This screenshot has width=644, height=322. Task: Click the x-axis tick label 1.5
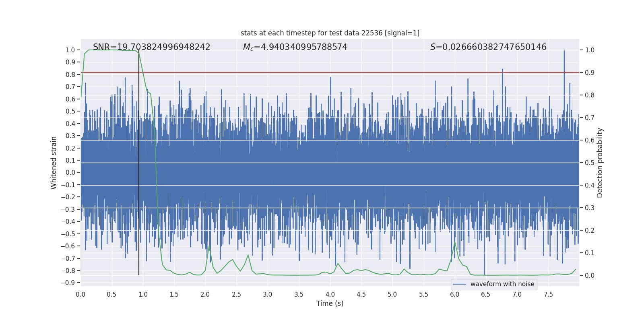tap(174, 294)
